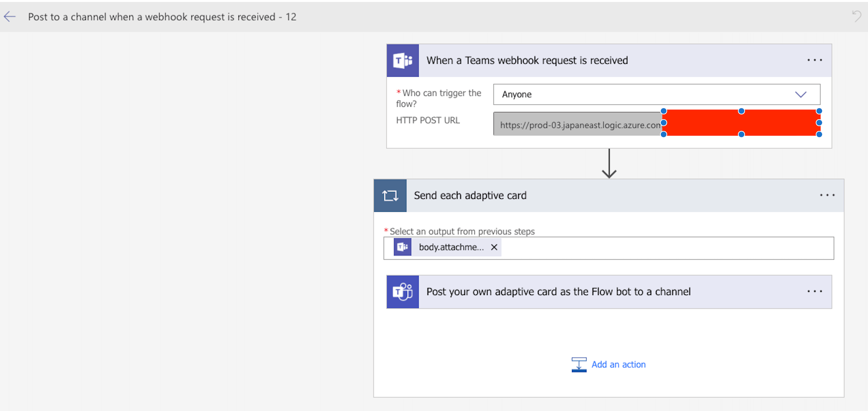This screenshot has width=868, height=411.
Task: Click the loop icon on Send each adaptive card
Action: 390,196
